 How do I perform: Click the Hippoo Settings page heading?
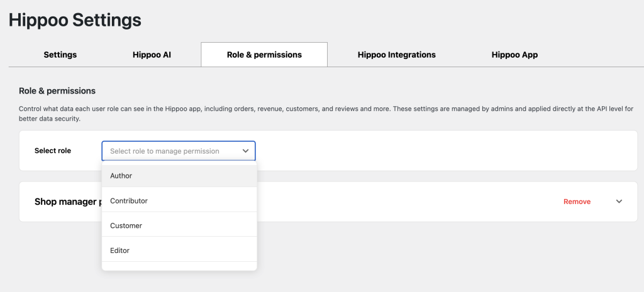point(75,20)
